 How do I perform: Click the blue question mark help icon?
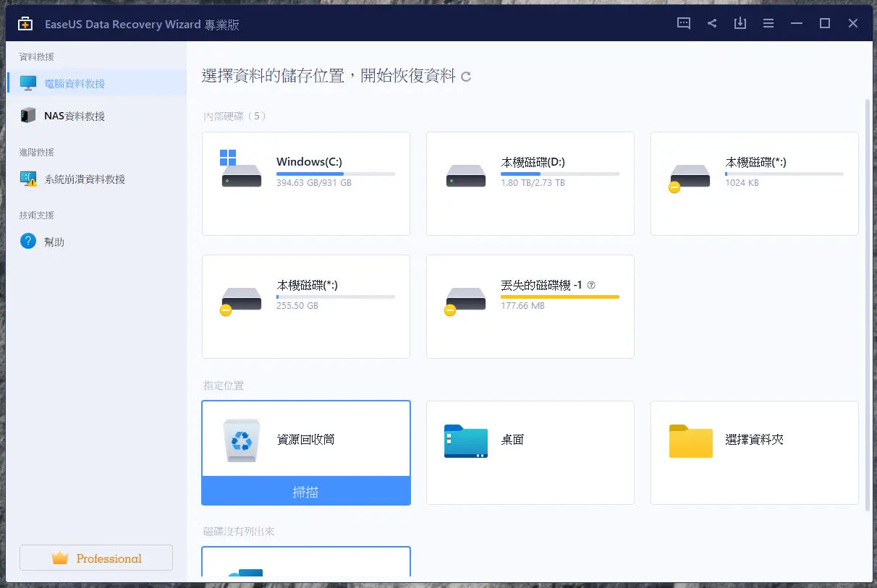pyautogui.click(x=28, y=241)
